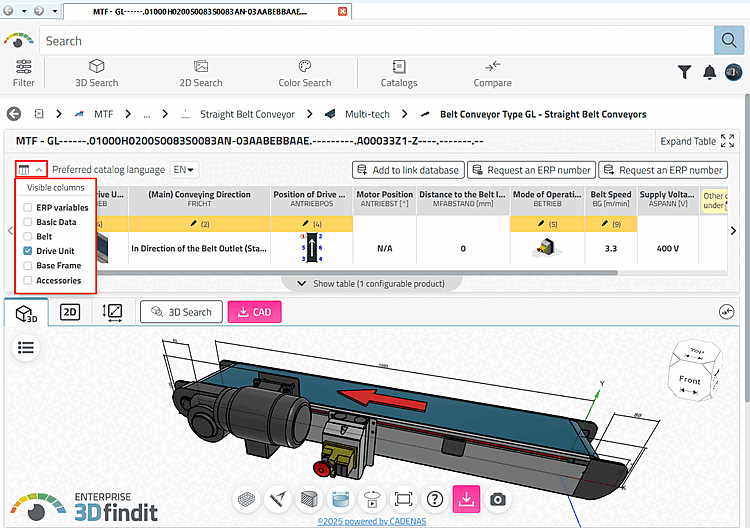Activate the measuring compass tool
The width and height of the screenshot is (750, 528).
pyautogui.click(x=278, y=499)
